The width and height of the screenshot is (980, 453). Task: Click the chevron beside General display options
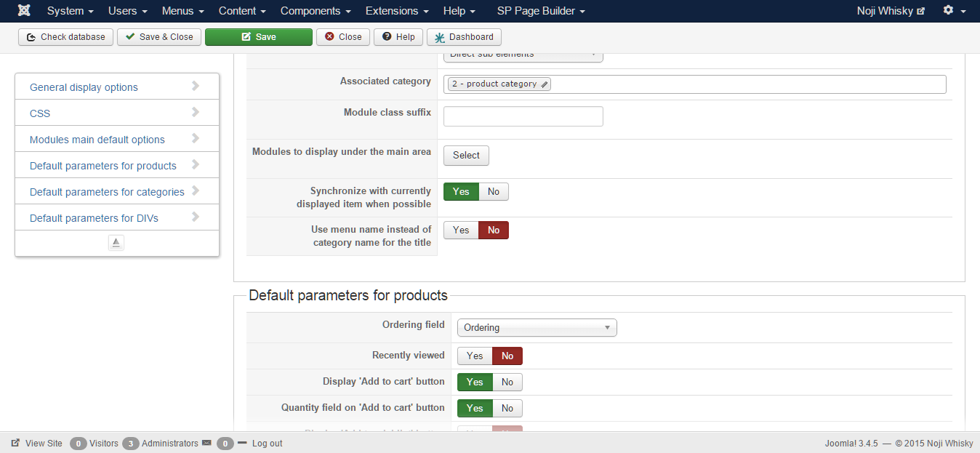[195, 86]
